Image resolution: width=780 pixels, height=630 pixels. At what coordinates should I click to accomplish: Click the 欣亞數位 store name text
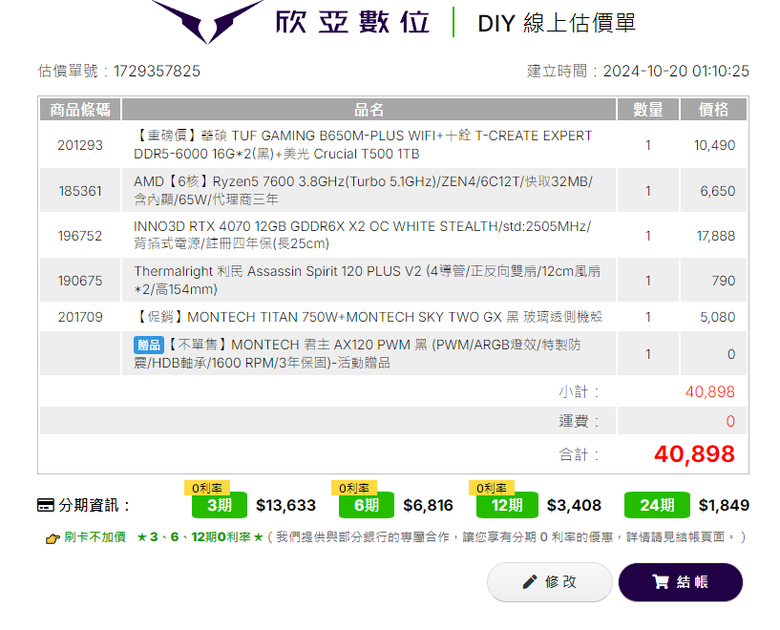pos(352,22)
